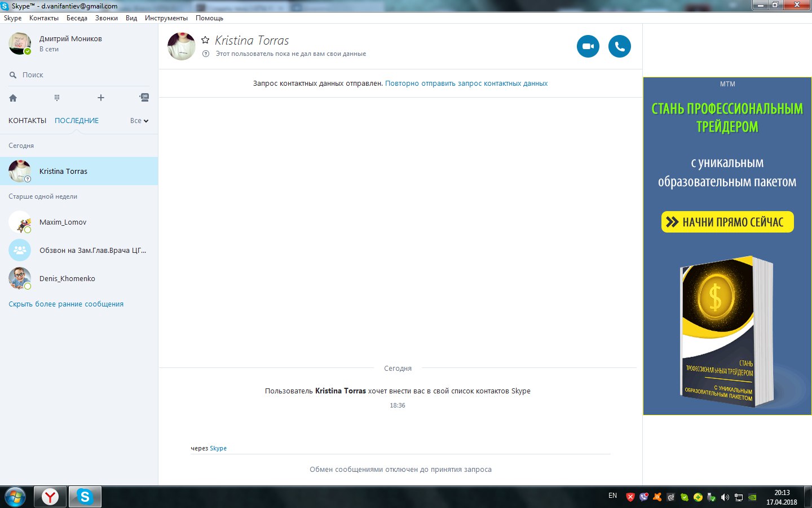Image resolution: width=812 pixels, height=508 pixels.
Task: Open the Вид menu
Action: click(131, 18)
